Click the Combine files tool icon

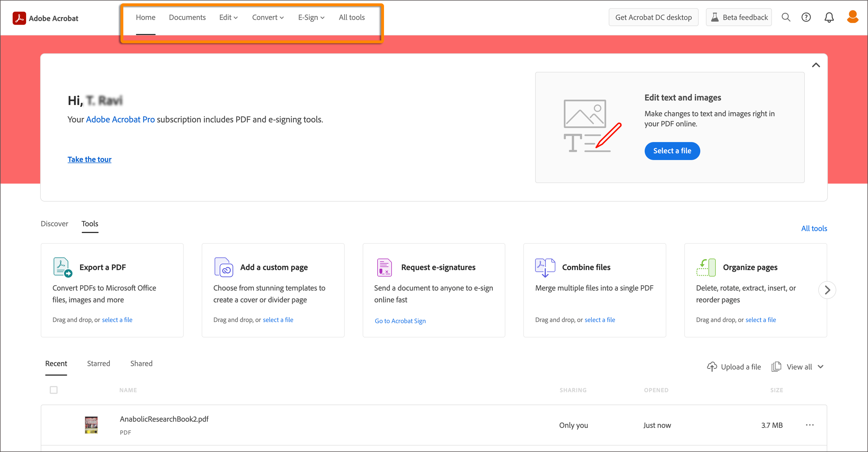[x=544, y=267]
